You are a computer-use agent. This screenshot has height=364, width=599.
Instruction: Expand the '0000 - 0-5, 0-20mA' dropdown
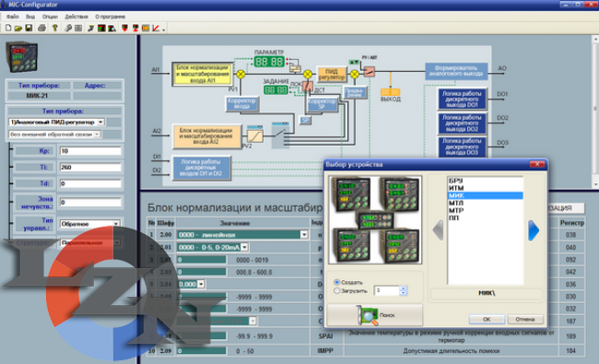point(244,247)
